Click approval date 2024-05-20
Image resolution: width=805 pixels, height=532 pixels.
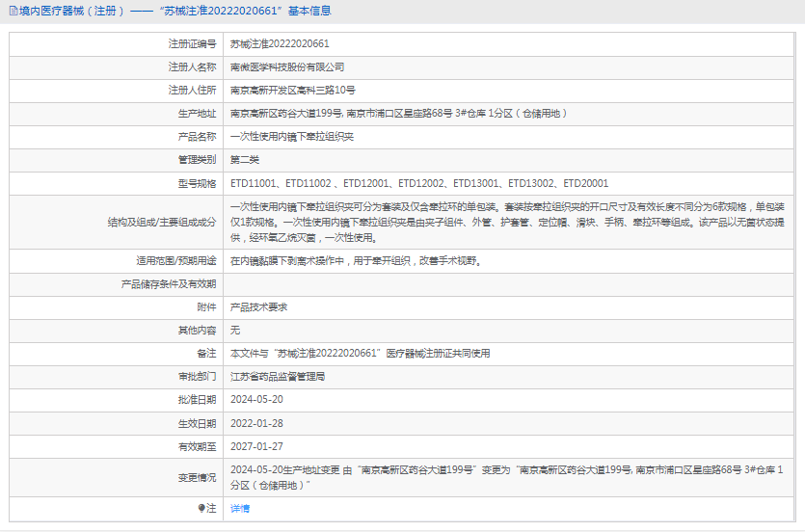(256, 399)
